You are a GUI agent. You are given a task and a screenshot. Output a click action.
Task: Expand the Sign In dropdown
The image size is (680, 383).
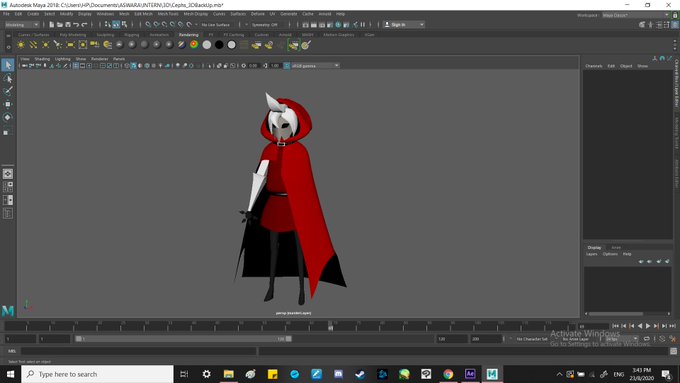click(x=404, y=25)
